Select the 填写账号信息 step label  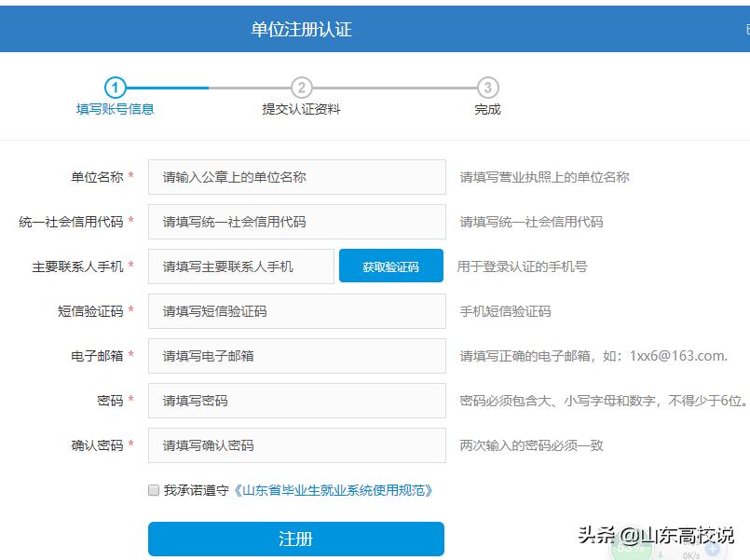click(x=115, y=109)
